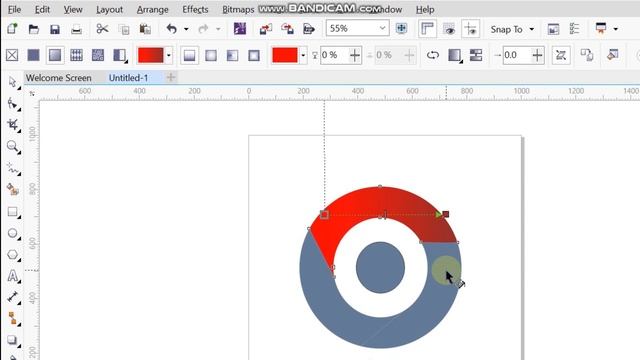Click the red node color swatch
This screenshot has height=360, width=640.
pos(285,55)
